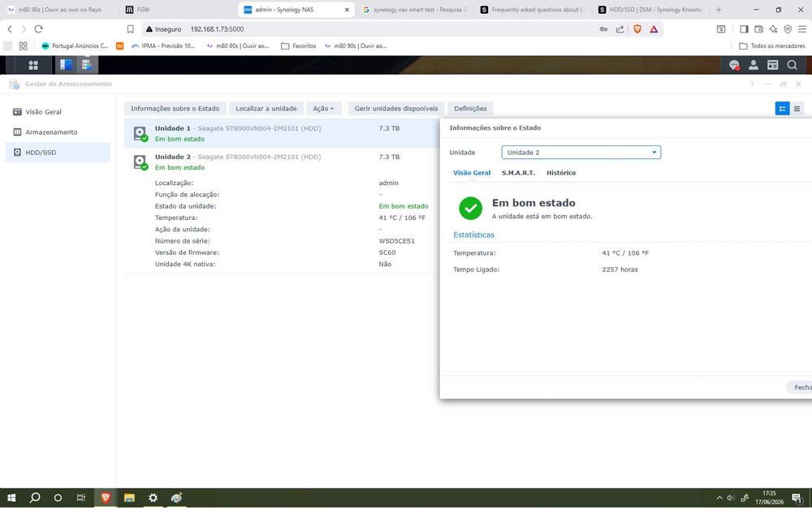This screenshot has height=509, width=812.
Task: Switch to the Visão Geral tab in dialog
Action: (472, 173)
